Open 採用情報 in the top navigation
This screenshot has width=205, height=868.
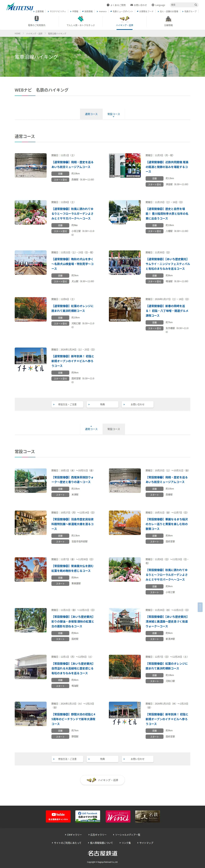(87, 11)
